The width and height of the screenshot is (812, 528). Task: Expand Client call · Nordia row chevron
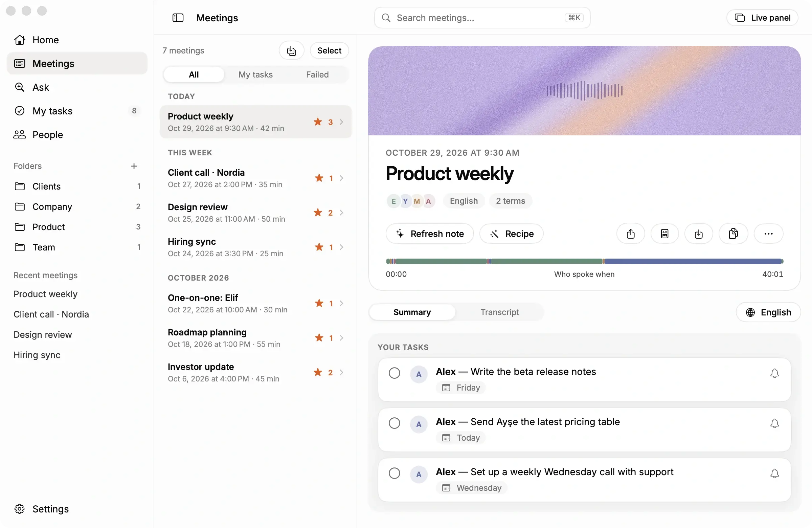point(341,178)
